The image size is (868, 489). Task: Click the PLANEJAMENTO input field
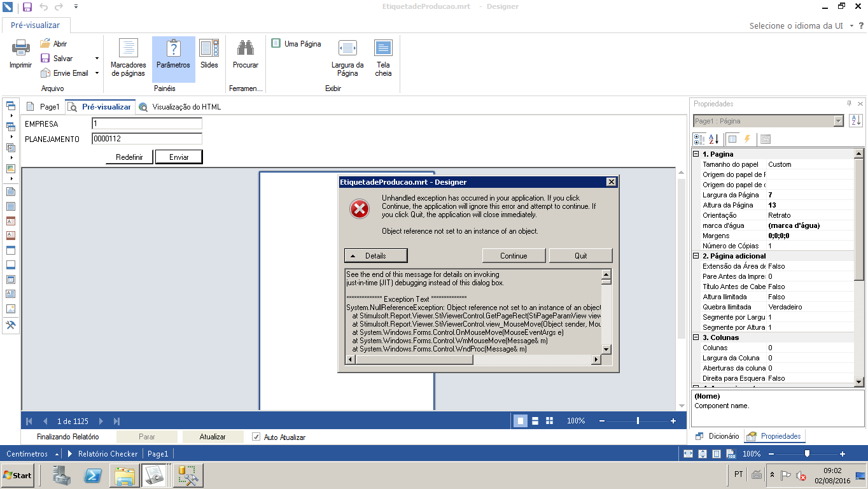coord(147,139)
